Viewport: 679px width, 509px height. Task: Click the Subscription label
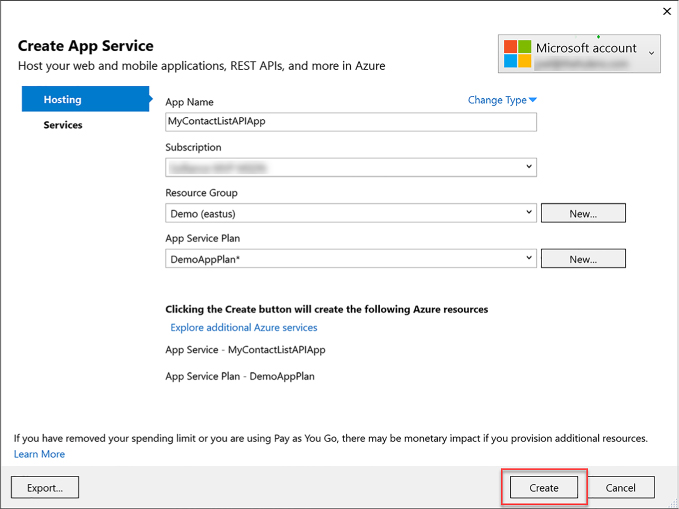(193, 147)
